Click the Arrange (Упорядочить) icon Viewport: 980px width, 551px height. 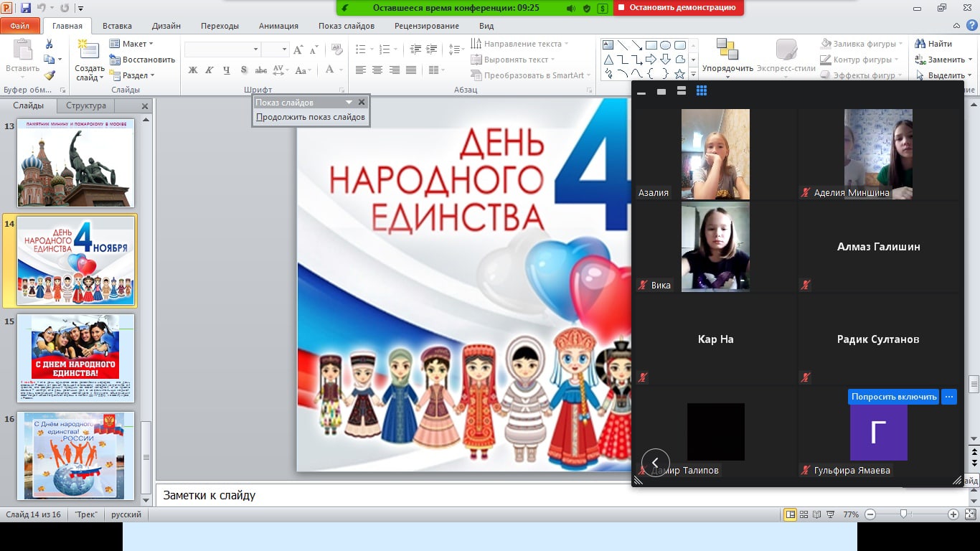coord(727,50)
